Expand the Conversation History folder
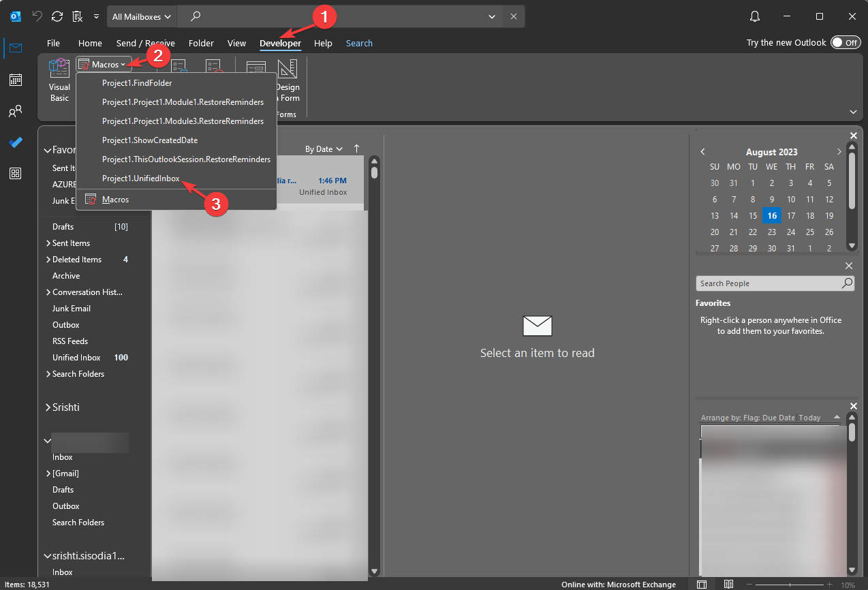 click(48, 292)
